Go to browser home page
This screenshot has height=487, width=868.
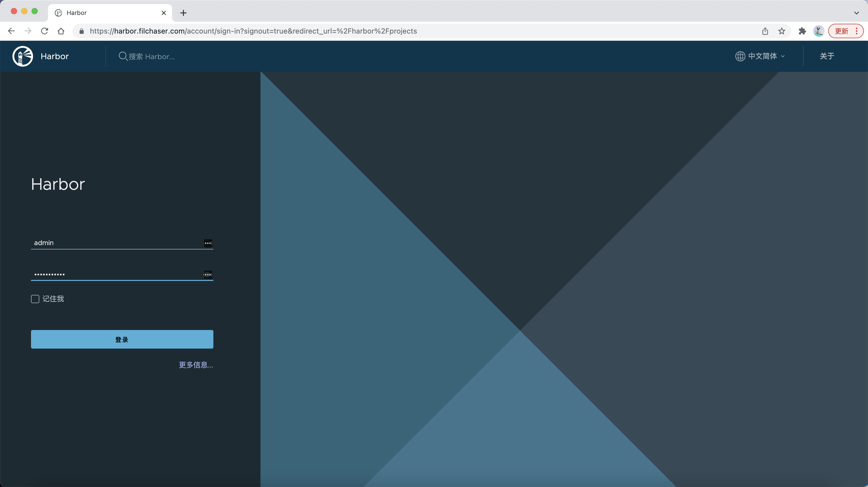tap(61, 31)
